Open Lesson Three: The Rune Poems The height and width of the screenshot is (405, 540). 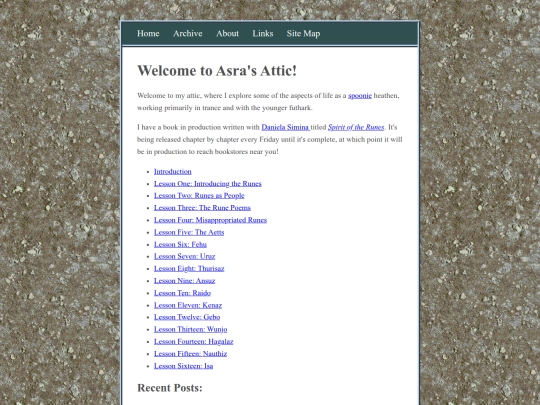202,208
